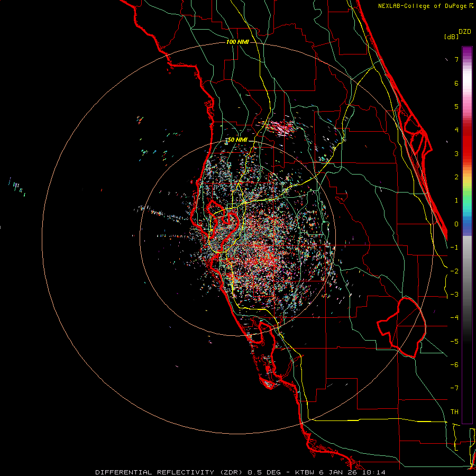
Task: Click the 10:14 timestamp in the footer
Action: [x=373, y=472]
